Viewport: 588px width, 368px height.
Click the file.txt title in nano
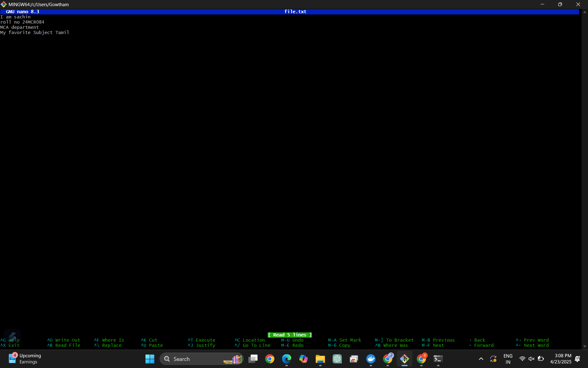click(x=295, y=12)
